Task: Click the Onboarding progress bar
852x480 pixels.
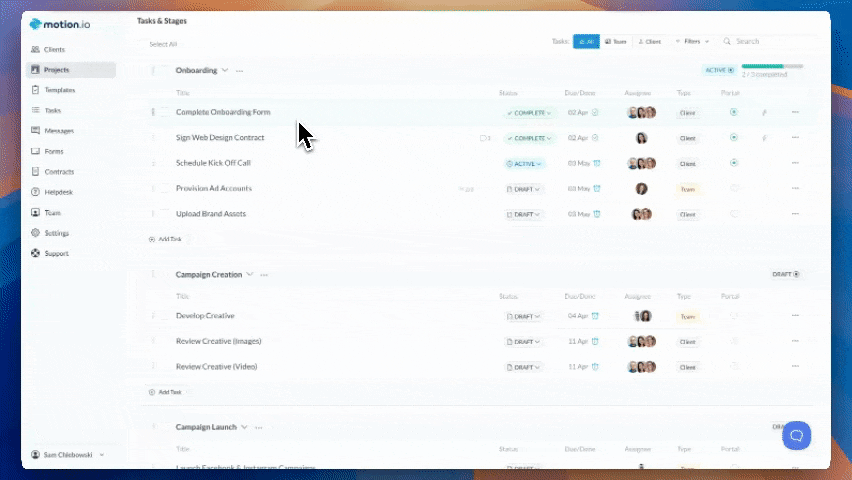Action: pos(772,66)
